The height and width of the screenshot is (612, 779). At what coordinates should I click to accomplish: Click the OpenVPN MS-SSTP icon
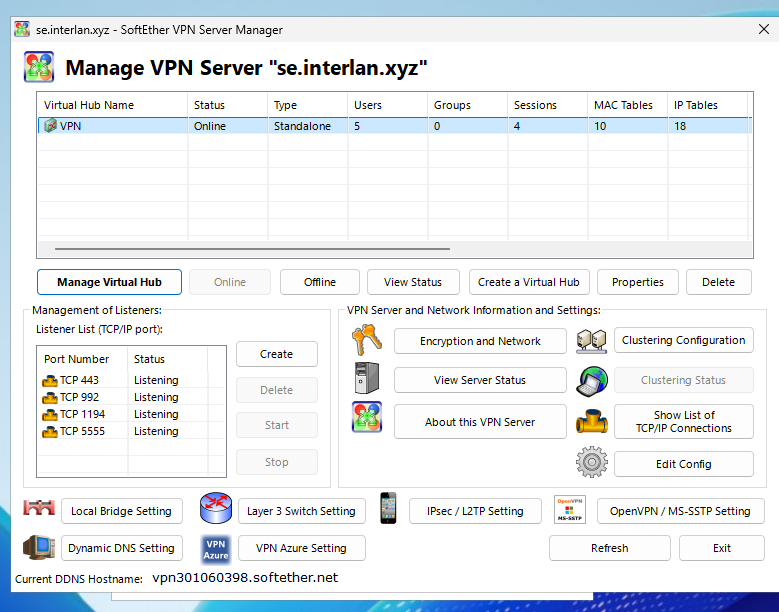(x=568, y=510)
